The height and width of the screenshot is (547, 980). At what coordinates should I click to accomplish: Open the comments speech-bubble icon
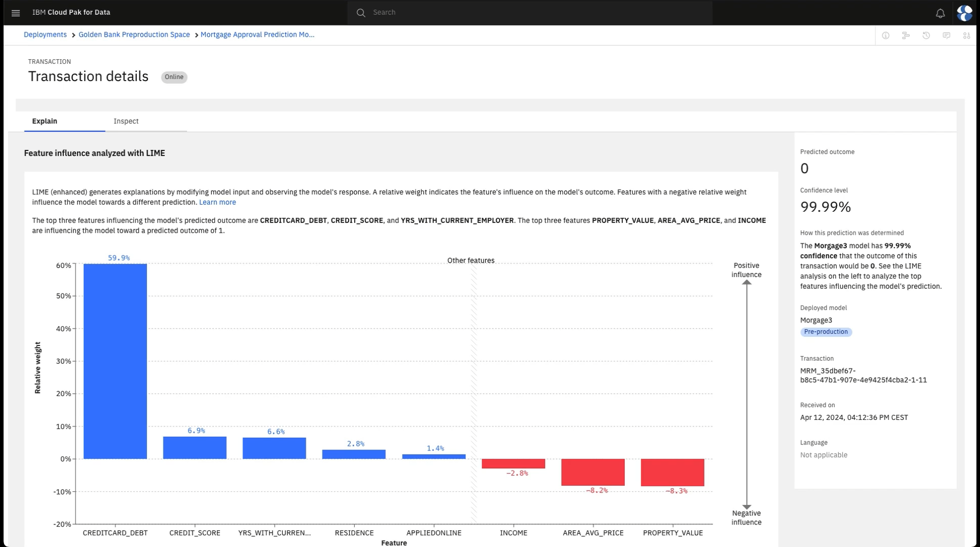(x=947, y=35)
